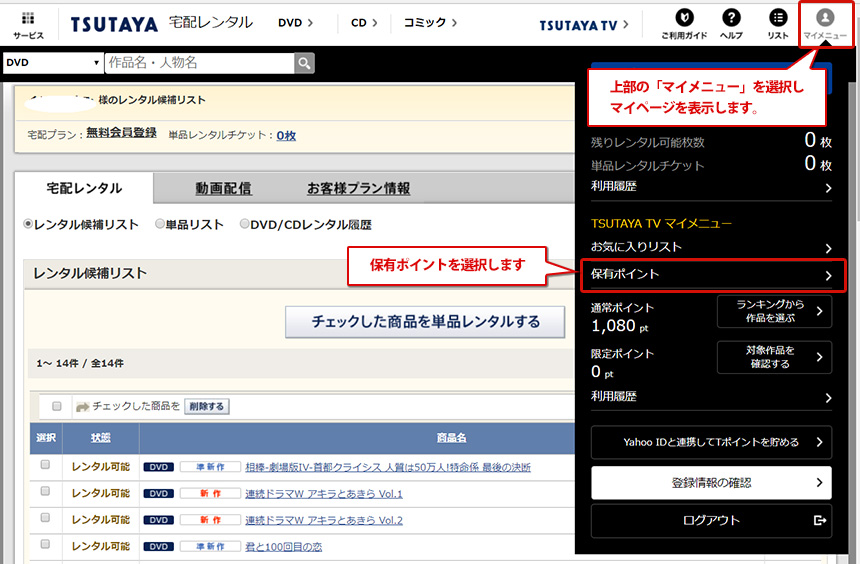Screen dimensions: 860x564
Task: Check the box for 君と100回目の恋
Action: click(x=46, y=544)
